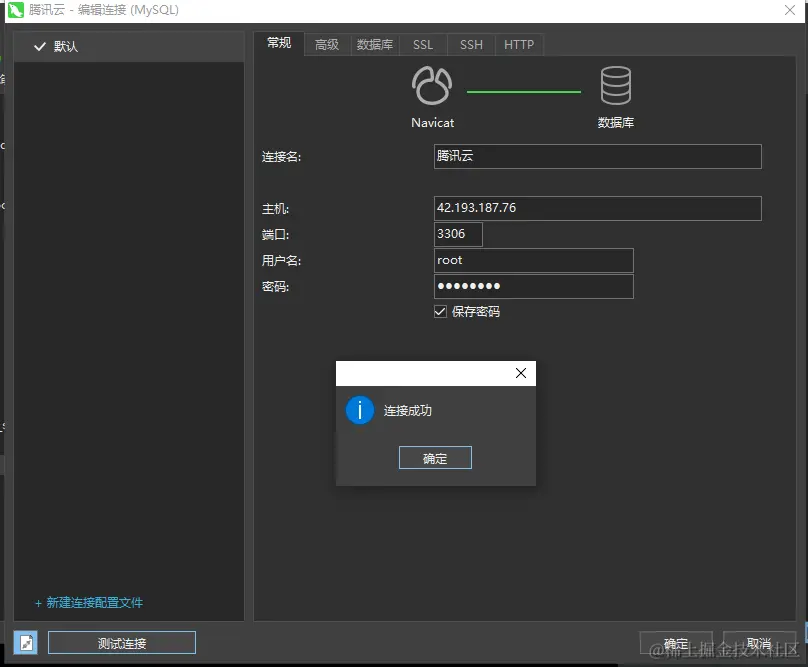
Task: Click the 端口: label
Action: coord(275,235)
